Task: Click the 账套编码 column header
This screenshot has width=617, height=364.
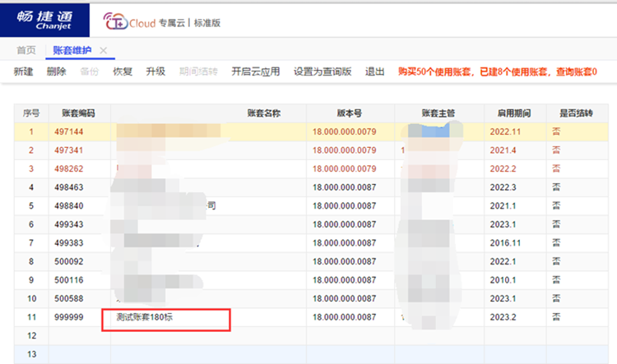Action: [x=78, y=113]
